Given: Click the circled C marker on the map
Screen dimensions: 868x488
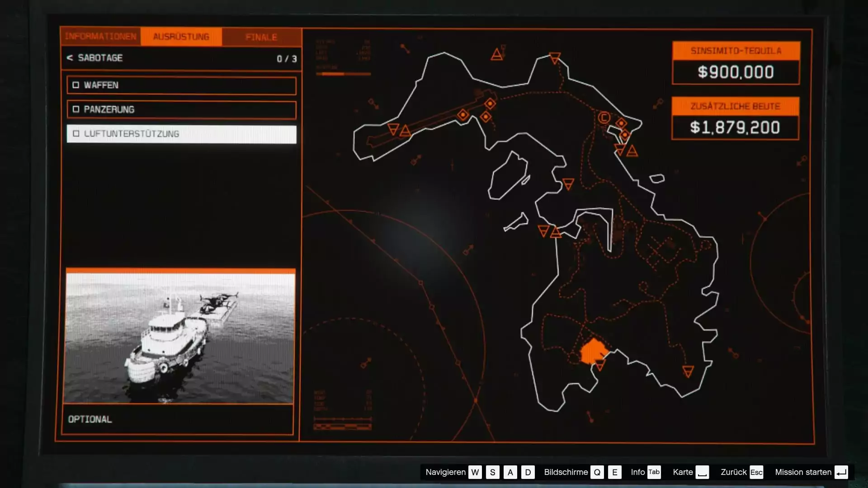Looking at the screenshot, I should pos(604,118).
